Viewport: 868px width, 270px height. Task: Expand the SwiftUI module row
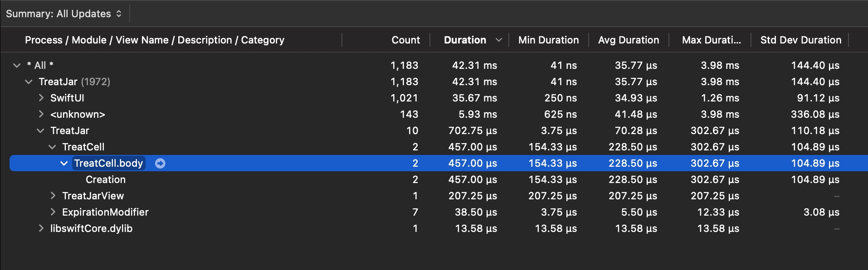(x=41, y=98)
